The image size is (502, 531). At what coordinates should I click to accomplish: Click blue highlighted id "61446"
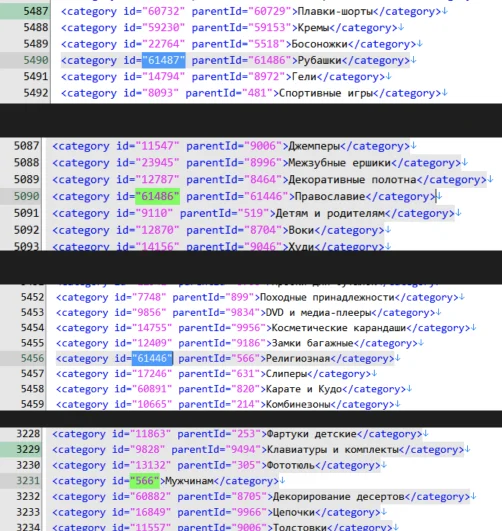coord(152,358)
